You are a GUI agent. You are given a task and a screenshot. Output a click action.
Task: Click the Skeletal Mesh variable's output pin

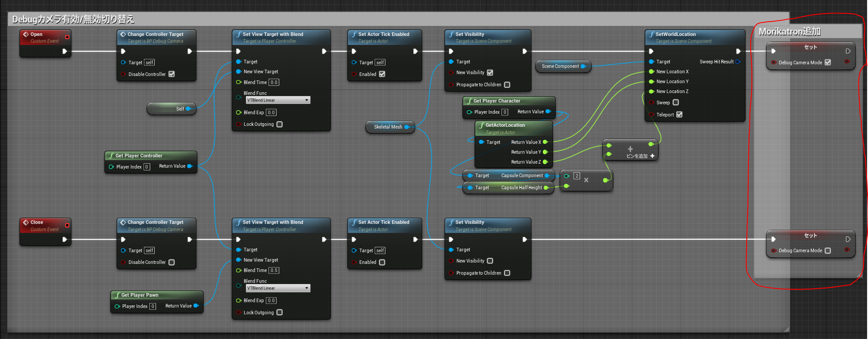tap(407, 127)
